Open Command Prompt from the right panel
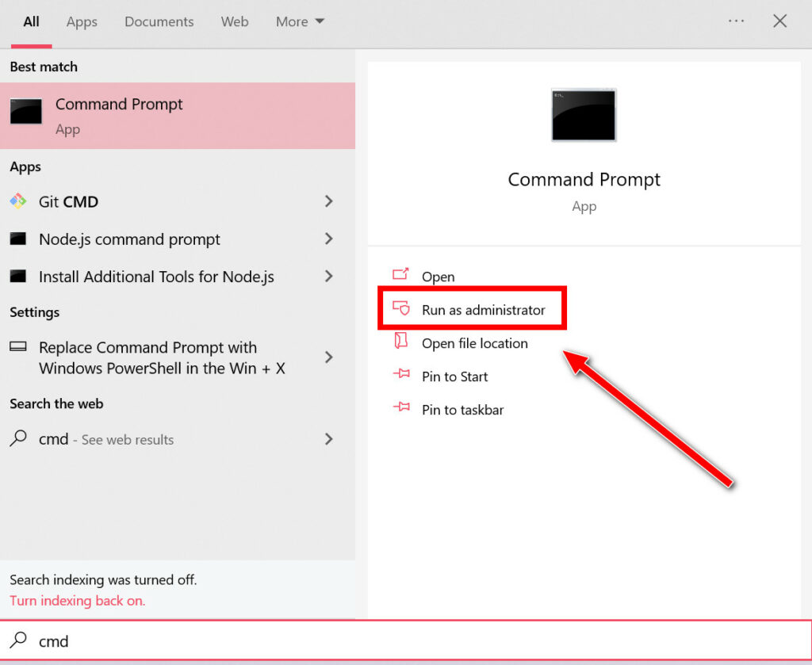The image size is (812, 665). tap(438, 277)
